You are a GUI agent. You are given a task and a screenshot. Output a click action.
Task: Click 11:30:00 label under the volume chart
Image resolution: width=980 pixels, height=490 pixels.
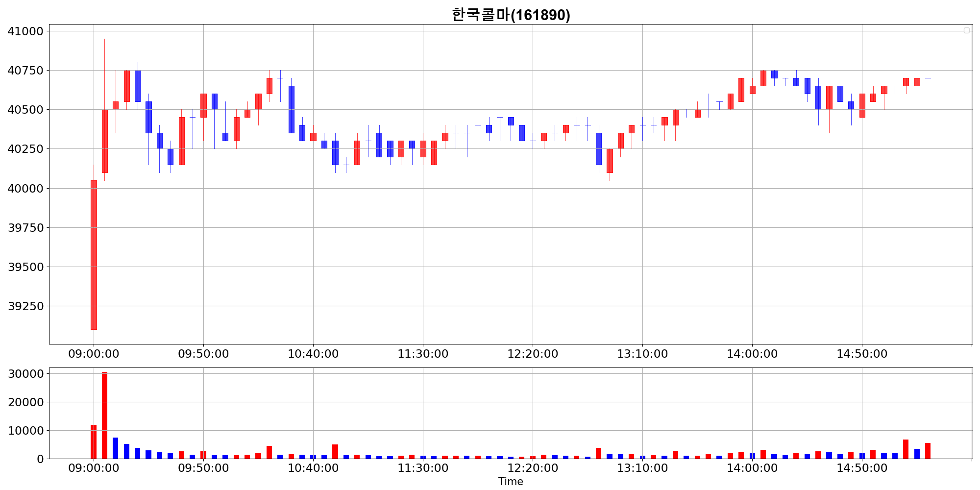(x=423, y=468)
